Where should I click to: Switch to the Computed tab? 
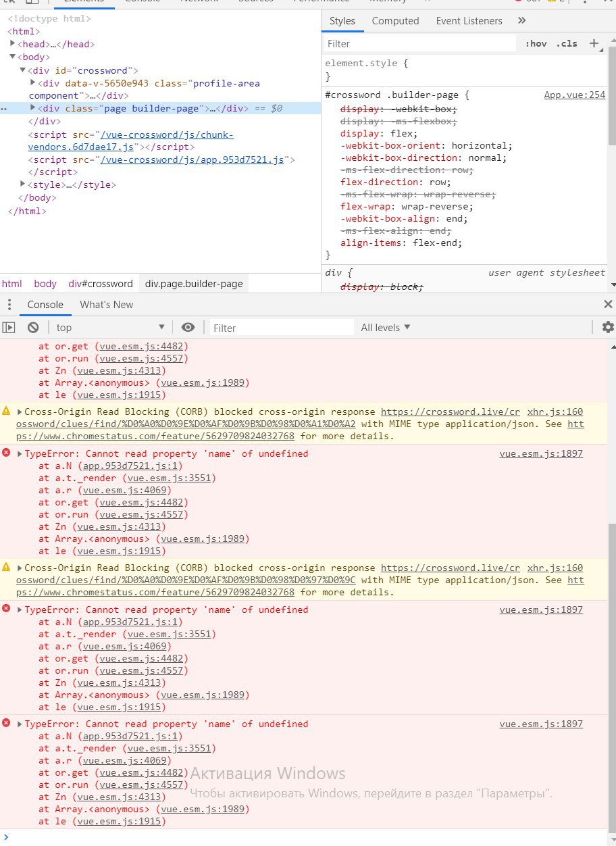coord(395,21)
